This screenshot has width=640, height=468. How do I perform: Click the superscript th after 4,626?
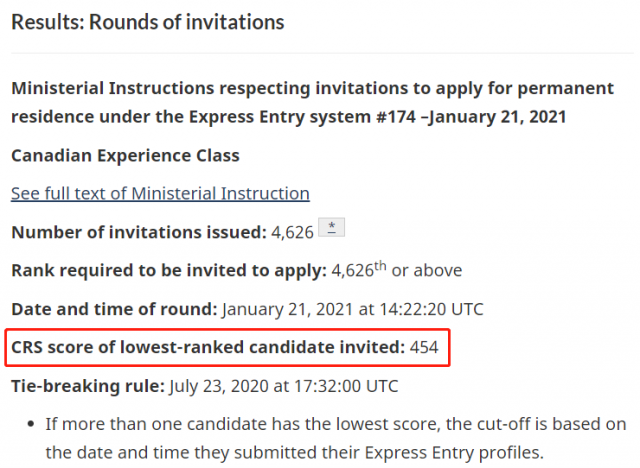380,266
